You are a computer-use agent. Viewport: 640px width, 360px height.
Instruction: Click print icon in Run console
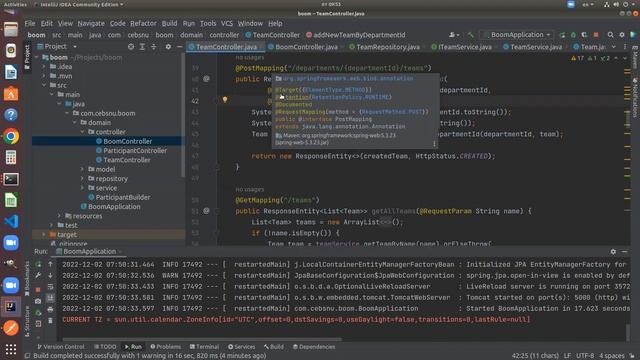pyautogui.click(x=50, y=309)
